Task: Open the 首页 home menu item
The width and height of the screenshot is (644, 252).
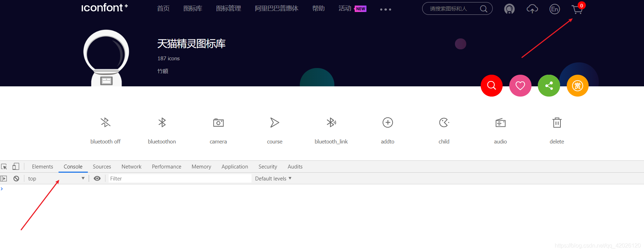Action: point(163,8)
